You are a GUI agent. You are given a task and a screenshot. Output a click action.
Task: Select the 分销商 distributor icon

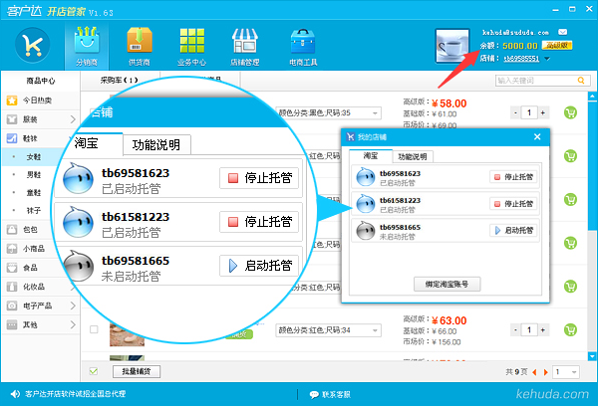[x=87, y=44]
